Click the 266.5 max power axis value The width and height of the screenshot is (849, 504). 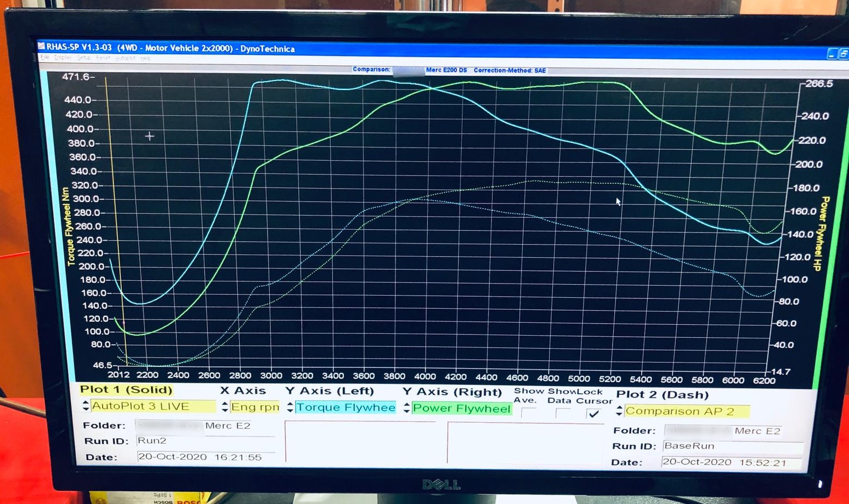pyautogui.click(x=819, y=84)
